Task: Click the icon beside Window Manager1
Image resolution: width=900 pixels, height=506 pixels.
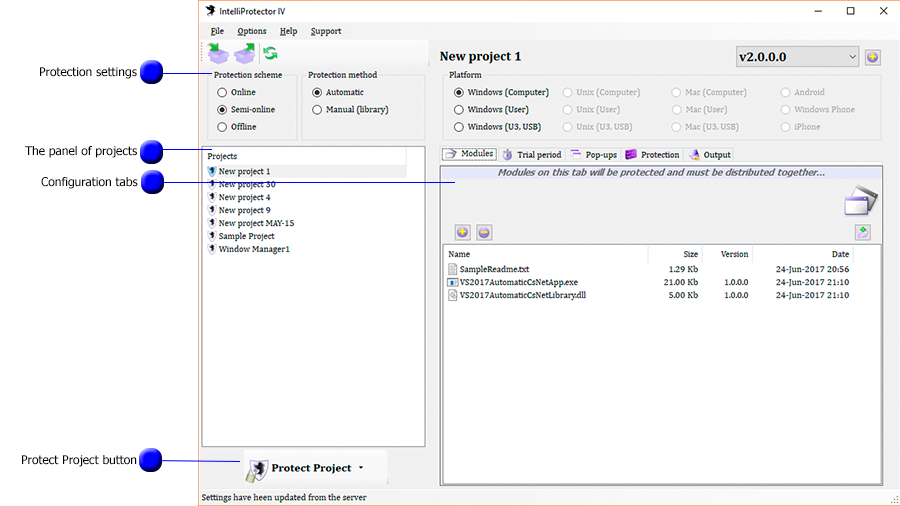Action: 212,249
